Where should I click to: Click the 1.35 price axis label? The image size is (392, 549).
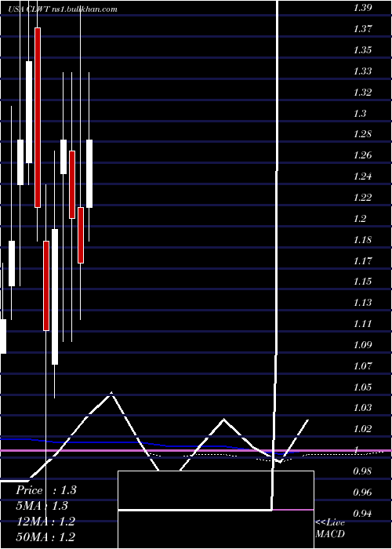tap(362, 50)
